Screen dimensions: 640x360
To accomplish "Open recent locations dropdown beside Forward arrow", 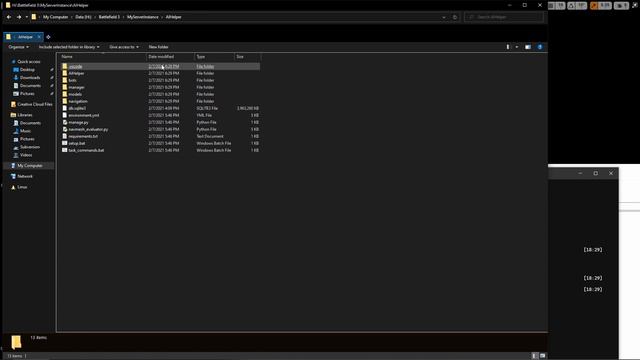I will pos(27,17).
